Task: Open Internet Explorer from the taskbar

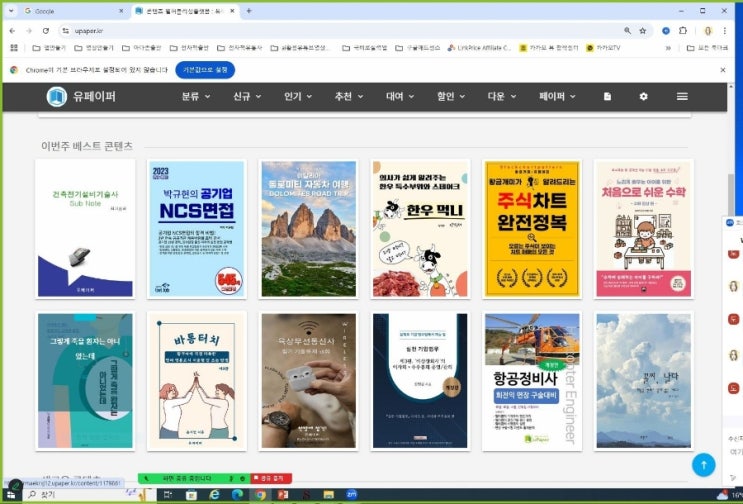Action: (x=215, y=495)
